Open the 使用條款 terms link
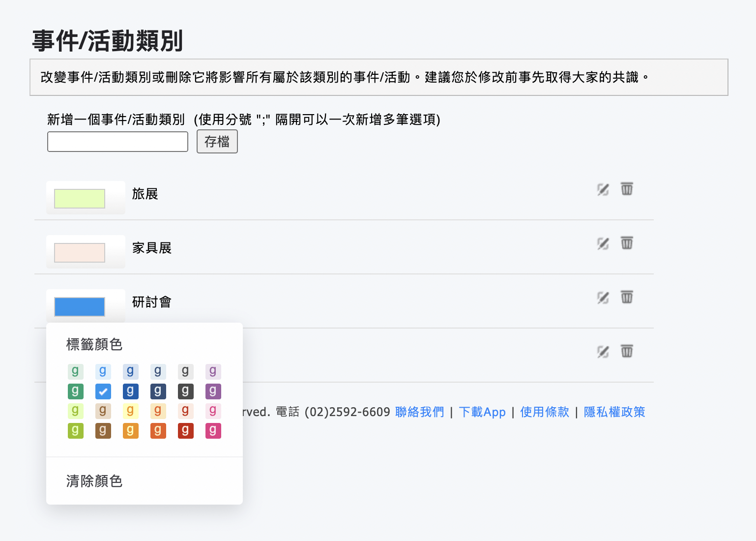 pyautogui.click(x=544, y=412)
